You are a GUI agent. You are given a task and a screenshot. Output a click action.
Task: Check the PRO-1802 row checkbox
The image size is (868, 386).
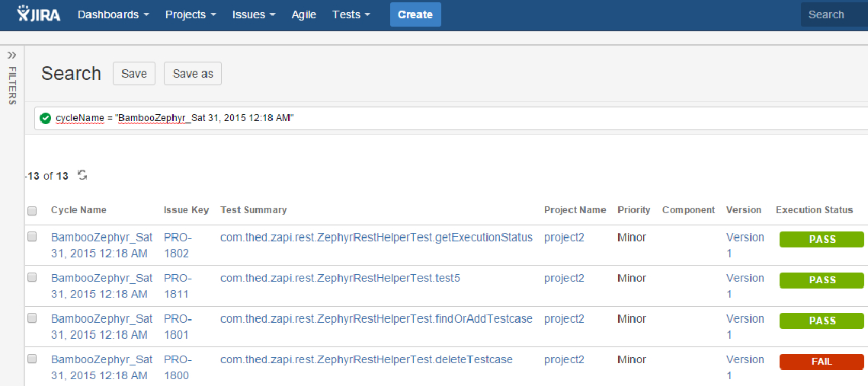click(32, 237)
